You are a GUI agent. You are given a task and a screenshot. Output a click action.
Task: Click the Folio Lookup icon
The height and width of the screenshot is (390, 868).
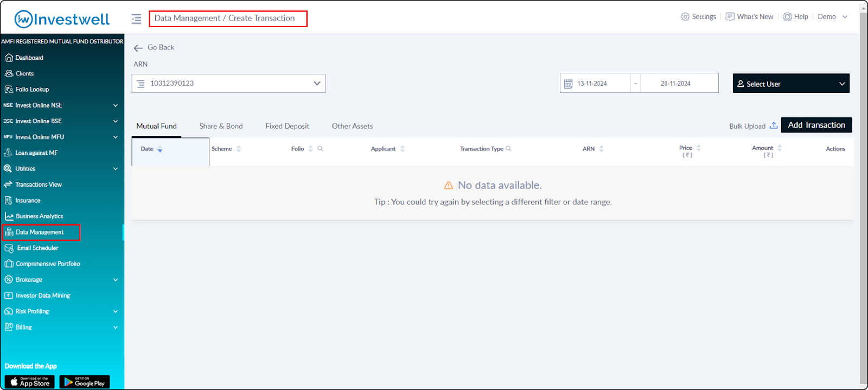[x=9, y=89]
